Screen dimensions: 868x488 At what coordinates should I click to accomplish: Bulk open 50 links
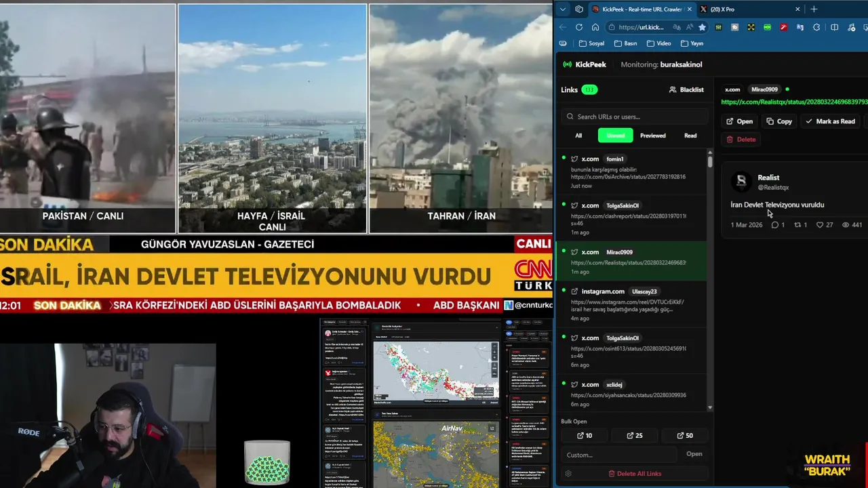click(685, 436)
